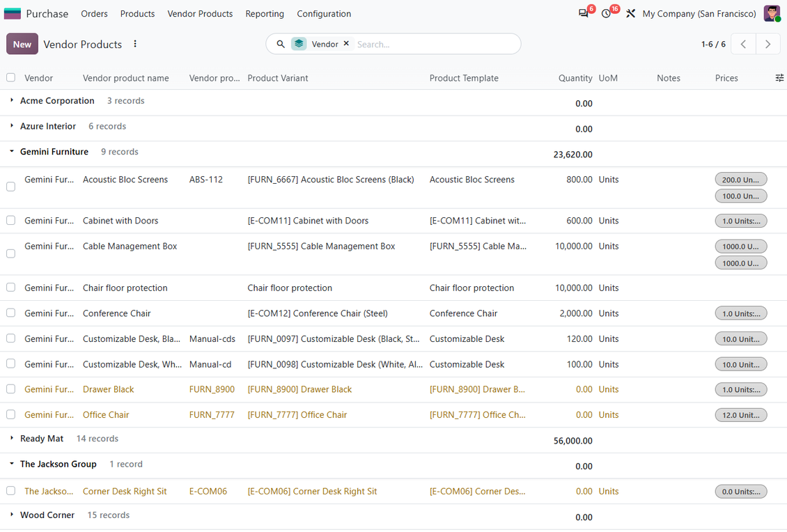Select the Cabinet with Doors row checkbox
This screenshot has width=787, height=532.
10,220
